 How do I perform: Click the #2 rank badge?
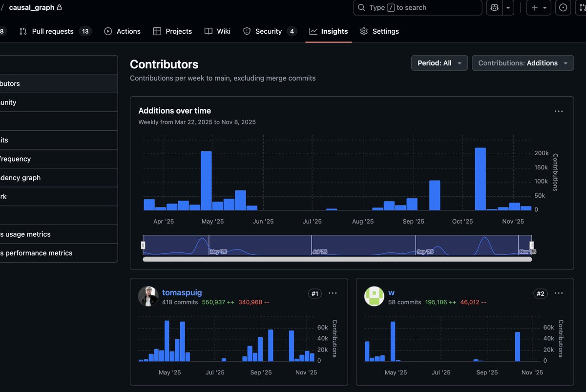point(541,294)
